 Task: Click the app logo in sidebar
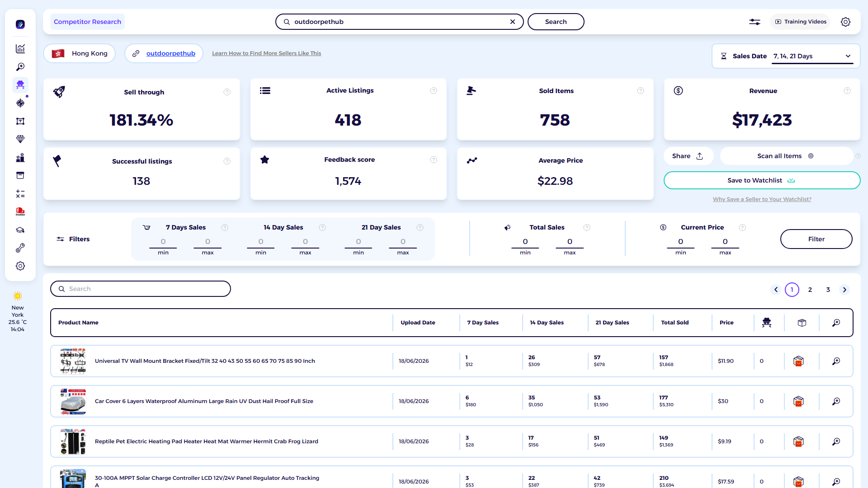click(x=20, y=24)
